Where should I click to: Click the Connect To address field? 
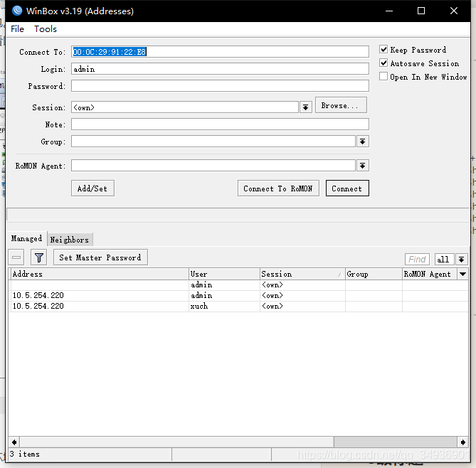click(220, 52)
